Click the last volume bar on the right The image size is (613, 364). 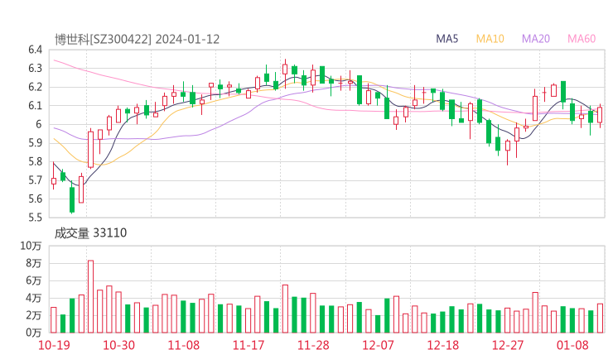coord(600,318)
